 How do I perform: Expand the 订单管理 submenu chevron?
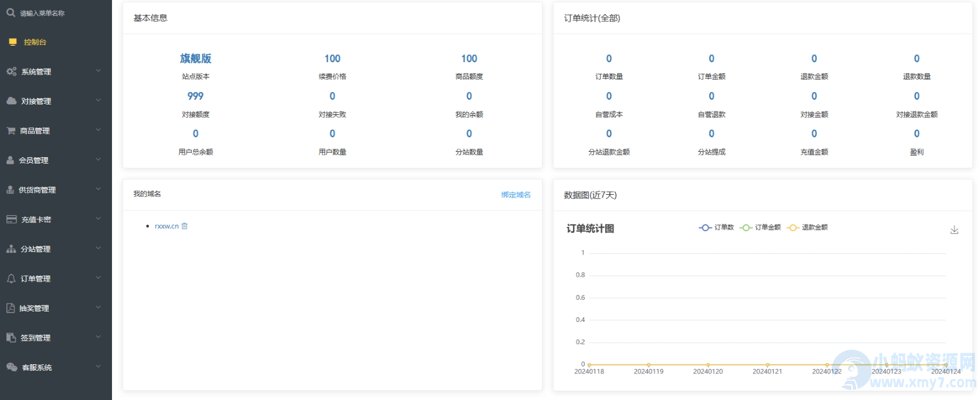coord(99,278)
